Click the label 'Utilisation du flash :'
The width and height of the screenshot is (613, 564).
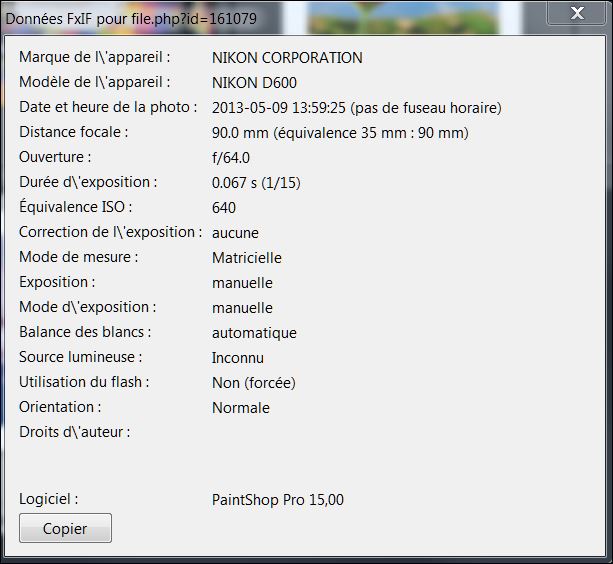(x=84, y=382)
